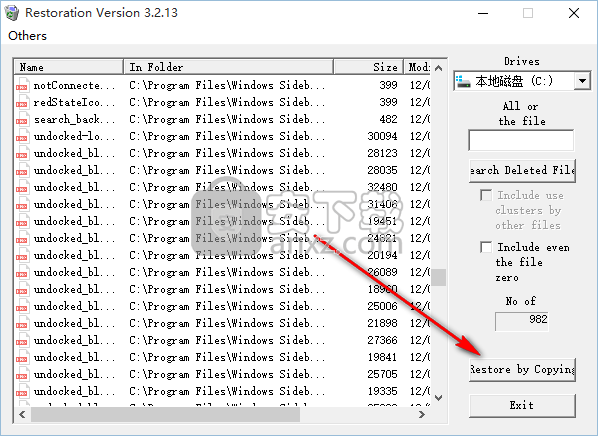Click the Restoration recycle bin title icon

point(12,13)
